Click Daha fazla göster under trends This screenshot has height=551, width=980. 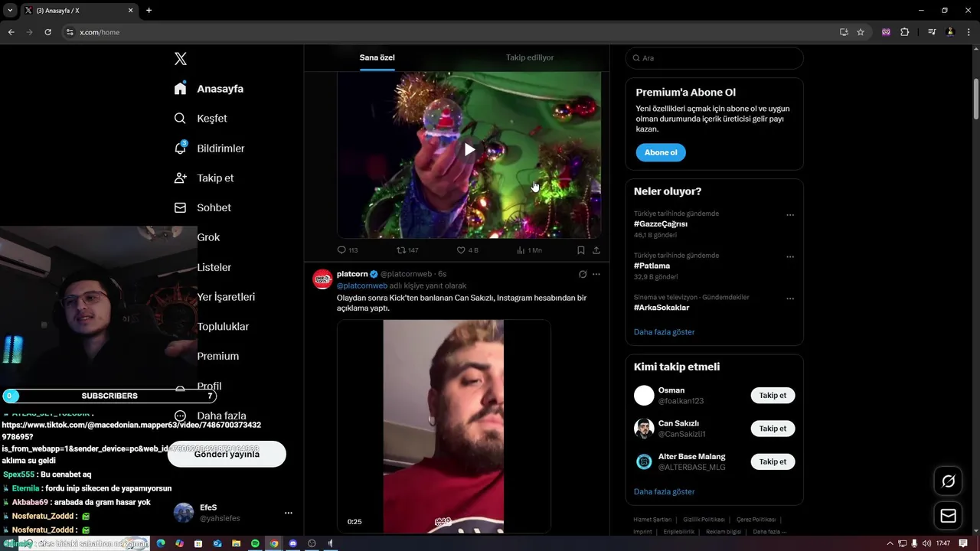[665, 332]
